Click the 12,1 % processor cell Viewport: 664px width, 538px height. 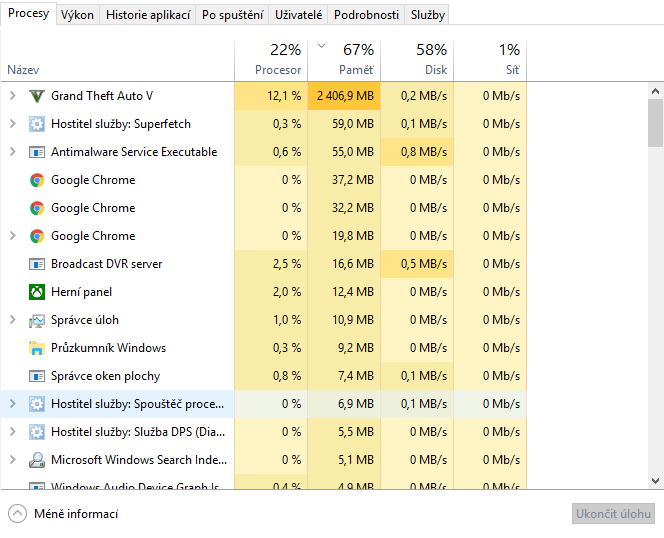tap(271, 96)
